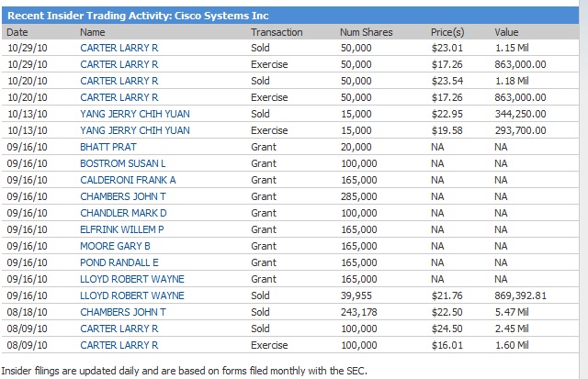This screenshot has width=588, height=379.
Task: Open CHAMBERS JOHN T link in 08/18/10 row
Action: click(123, 312)
